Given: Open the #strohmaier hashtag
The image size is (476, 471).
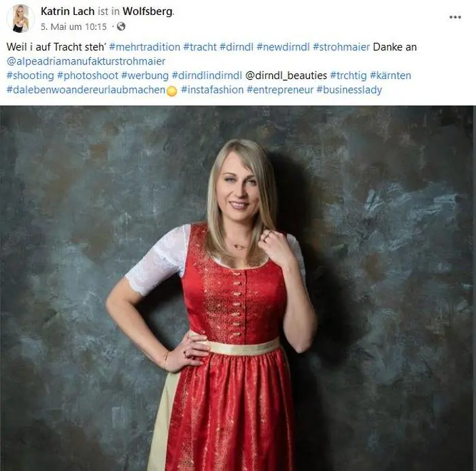Looking at the screenshot, I should pos(341,47).
